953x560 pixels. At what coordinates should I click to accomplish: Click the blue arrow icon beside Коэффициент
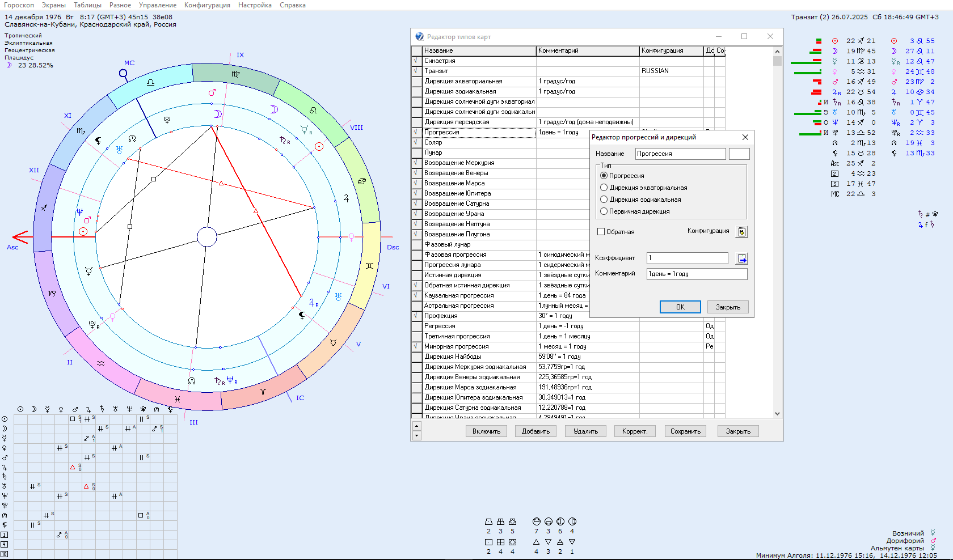[741, 258]
